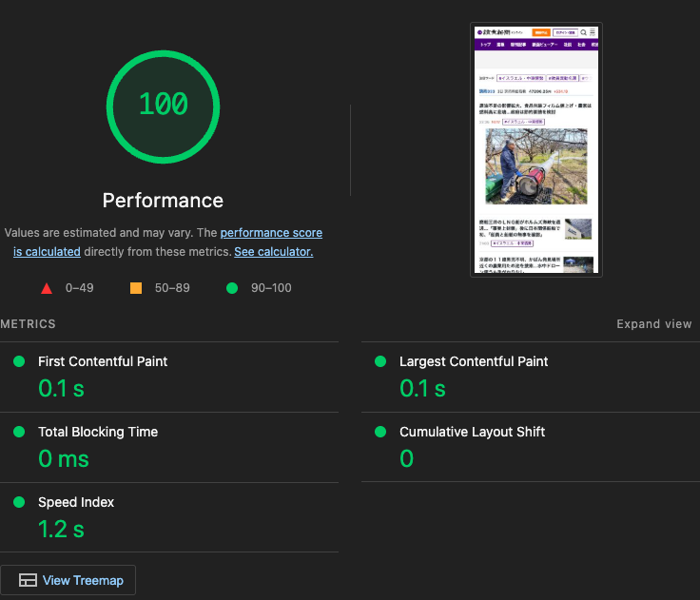
Task: Click the Largest Contentful Paint 0.1 s value
Action: tap(422, 388)
